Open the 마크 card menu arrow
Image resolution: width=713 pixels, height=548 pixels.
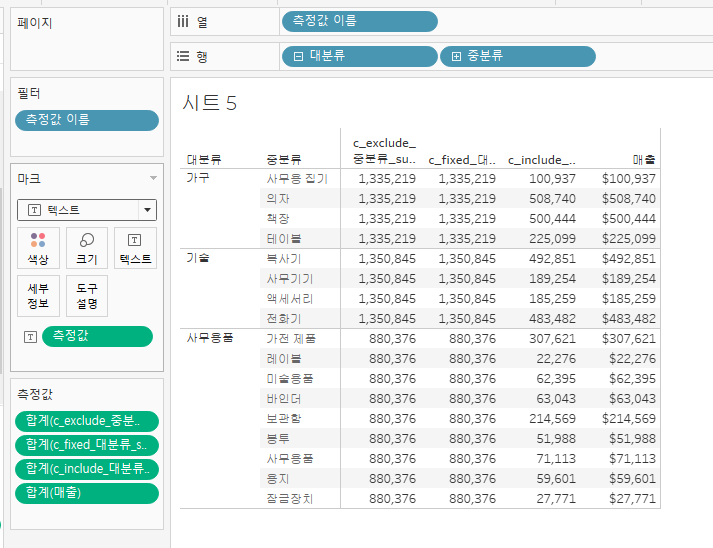(153, 178)
